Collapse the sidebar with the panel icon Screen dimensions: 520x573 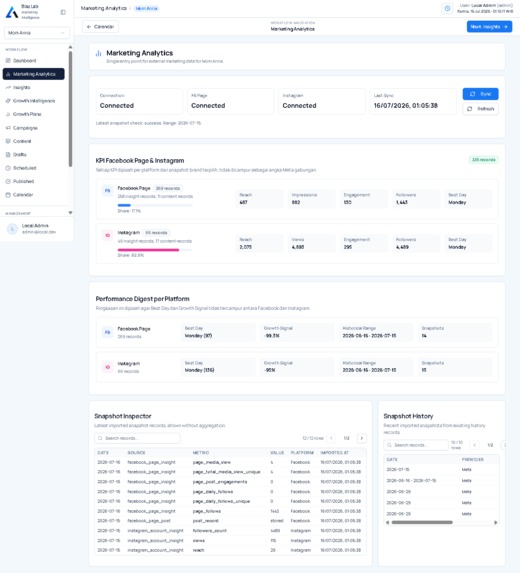click(x=63, y=12)
